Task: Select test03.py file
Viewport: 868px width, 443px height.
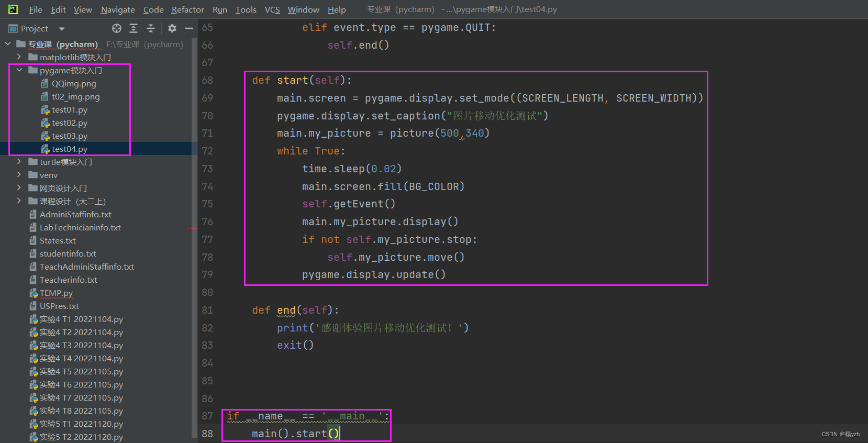Action: 70,136
